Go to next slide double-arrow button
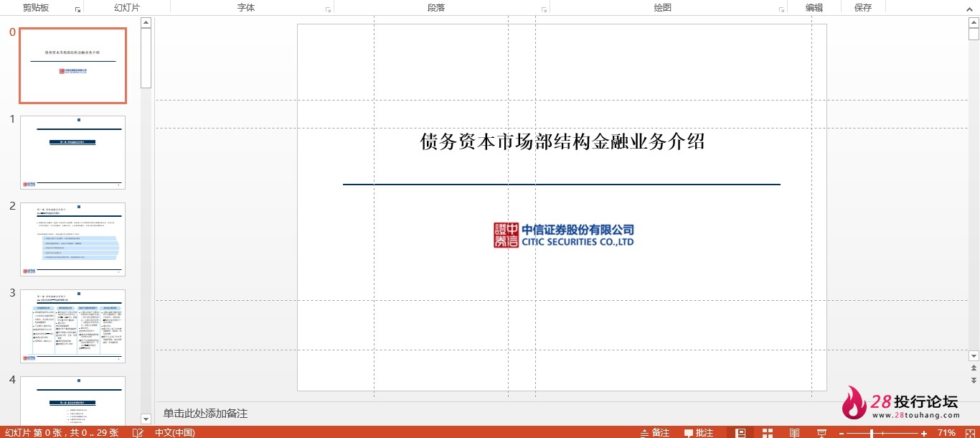This screenshot has height=438, width=980. [x=974, y=380]
